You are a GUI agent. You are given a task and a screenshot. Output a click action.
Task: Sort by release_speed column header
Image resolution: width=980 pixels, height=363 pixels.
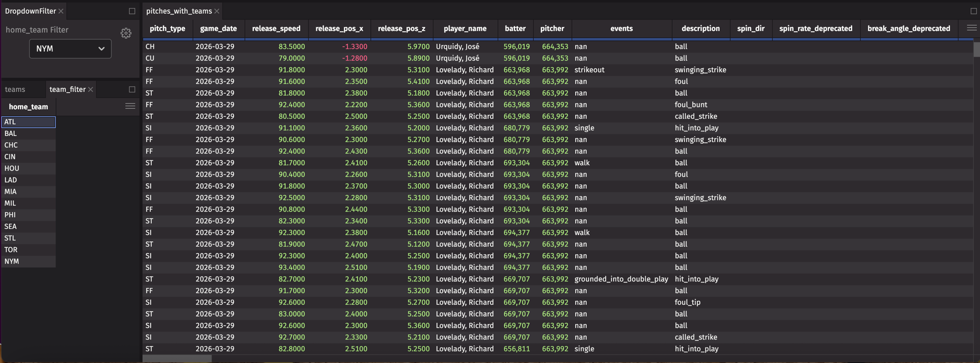coord(276,29)
